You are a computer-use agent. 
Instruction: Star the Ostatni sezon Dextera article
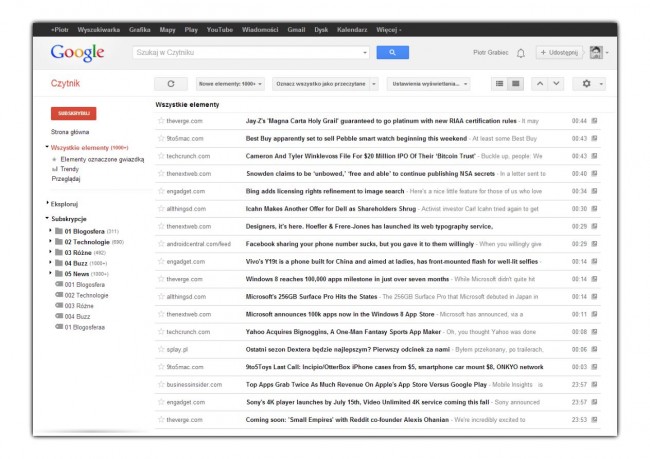[x=161, y=349]
